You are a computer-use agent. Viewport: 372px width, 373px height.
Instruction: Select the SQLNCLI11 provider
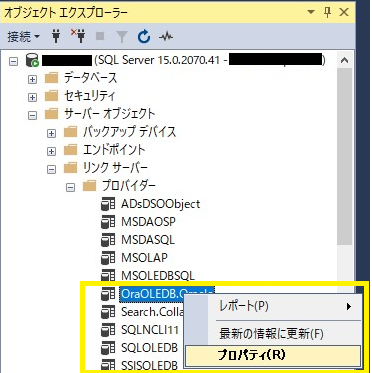150,330
